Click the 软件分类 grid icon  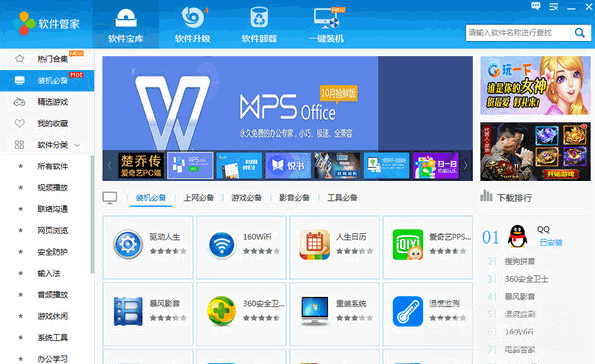click(x=19, y=145)
